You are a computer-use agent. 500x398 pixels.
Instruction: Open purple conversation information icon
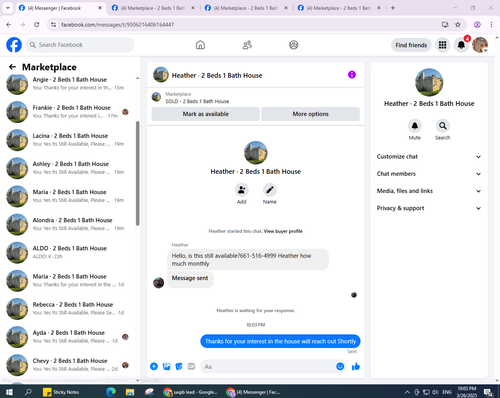coord(352,75)
